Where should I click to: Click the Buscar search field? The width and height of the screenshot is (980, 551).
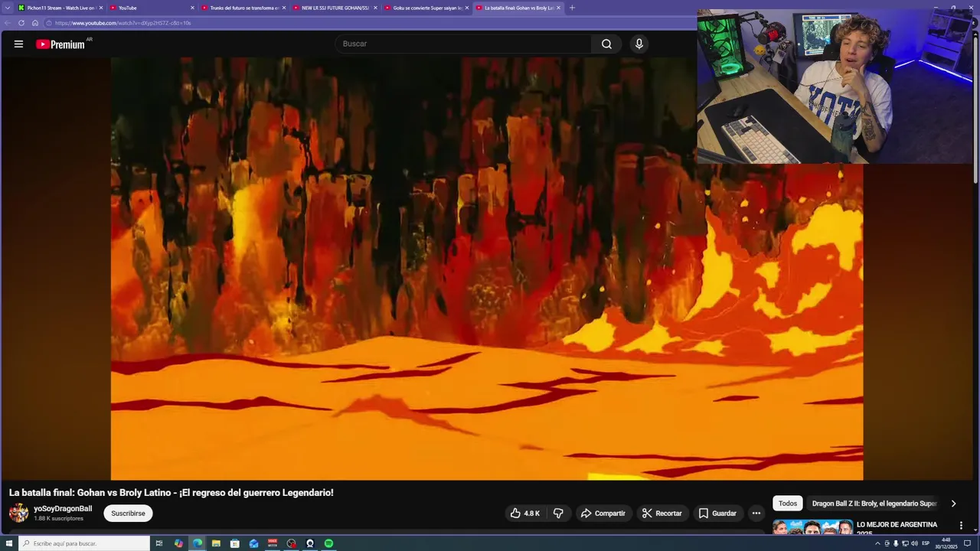click(463, 44)
